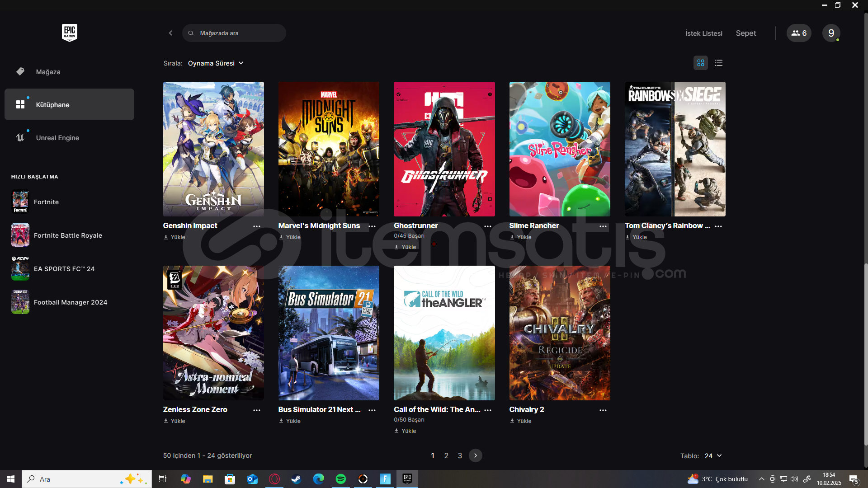The height and width of the screenshot is (488, 868).
Task: Open more options for Bus Simulator 21
Action: [x=372, y=410]
